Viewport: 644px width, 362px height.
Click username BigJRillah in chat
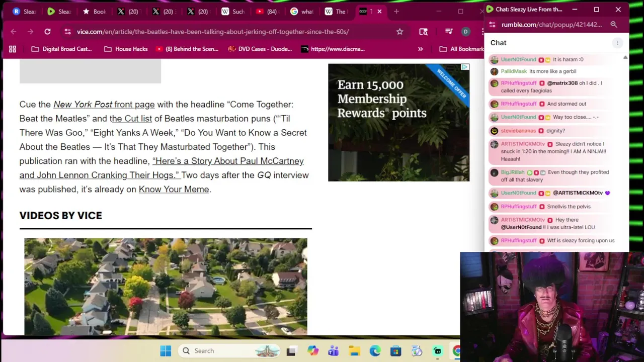click(513, 172)
